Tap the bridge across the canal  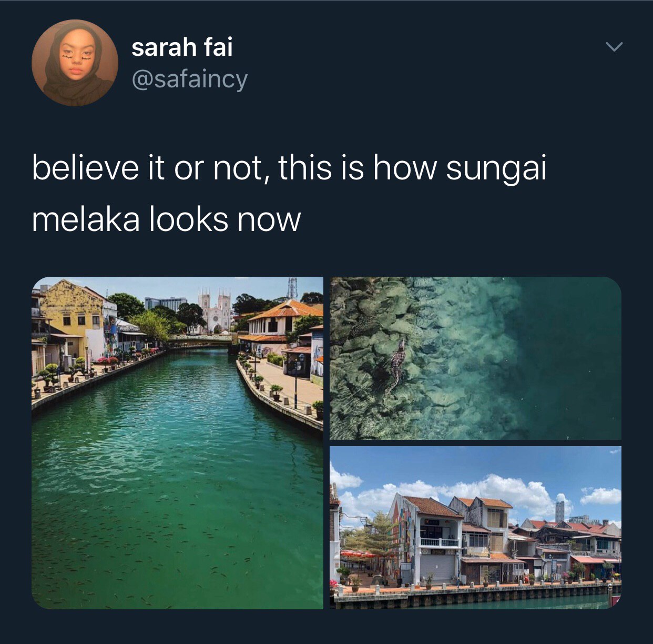click(x=200, y=341)
